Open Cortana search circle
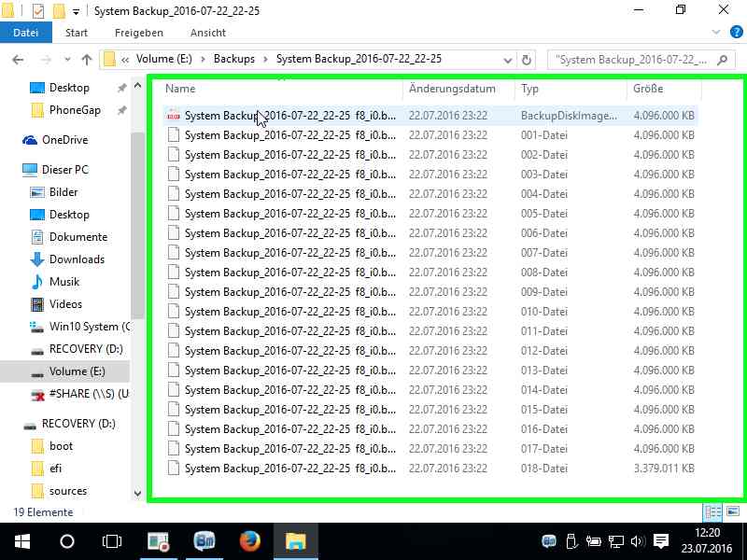This screenshot has height=560, width=747. pos(67,541)
